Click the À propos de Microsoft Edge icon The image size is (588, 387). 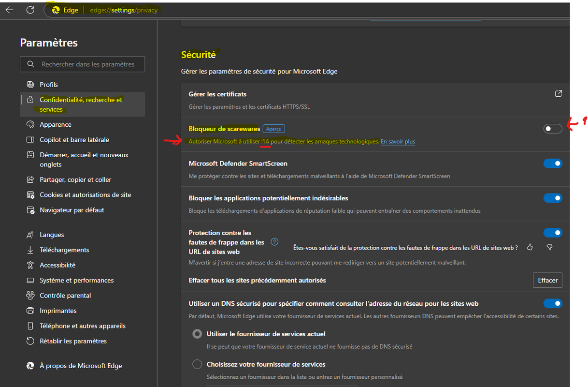click(x=30, y=366)
